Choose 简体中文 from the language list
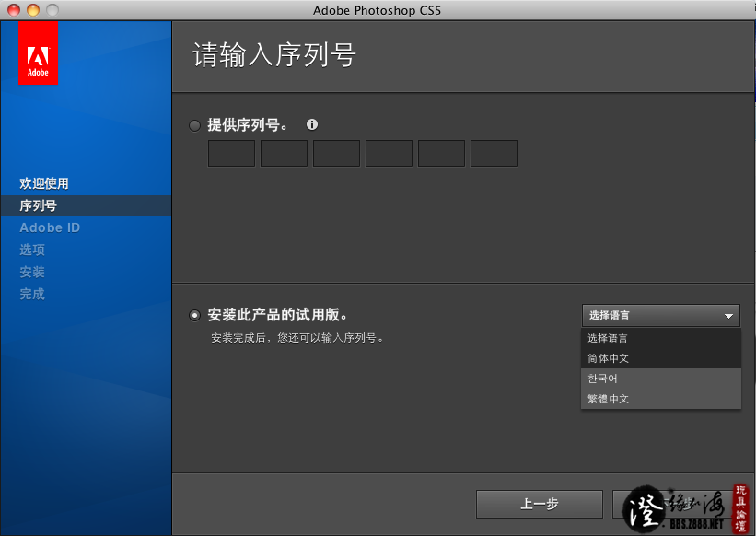 click(x=661, y=358)
